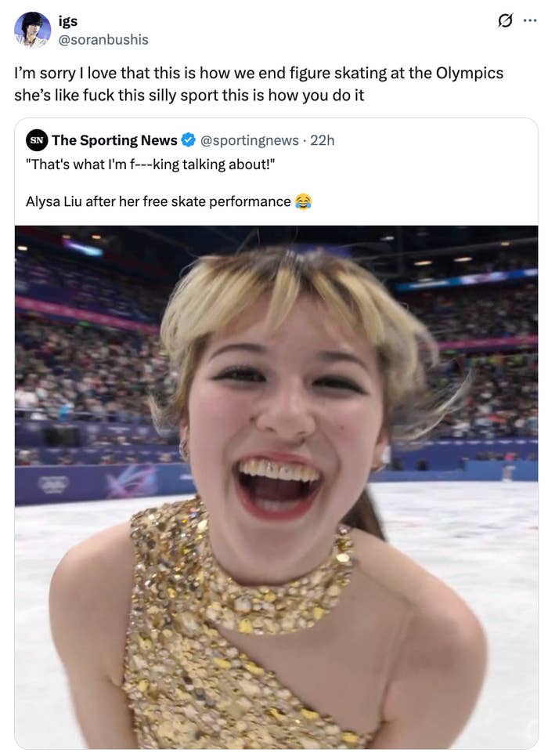Open the igs profile avatar
This screenshot has width=548, height=756.
32,31
